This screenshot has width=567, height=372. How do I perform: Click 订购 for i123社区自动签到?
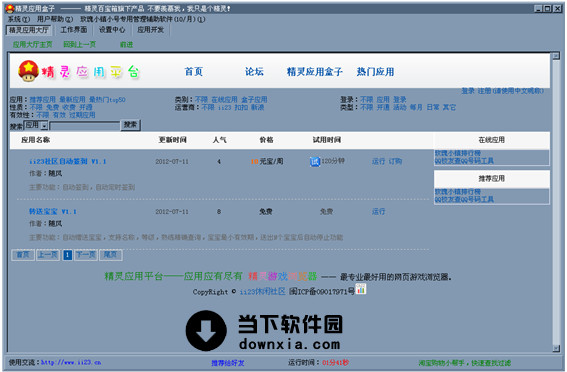pyautogui.click(x=395, y=161)
